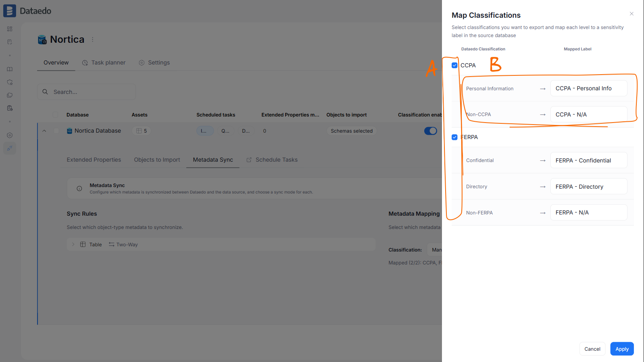Expand the Table sync rule chevron
Viewport: 644px width, 362px height.
pyautogui.click(x=73, y=244)
